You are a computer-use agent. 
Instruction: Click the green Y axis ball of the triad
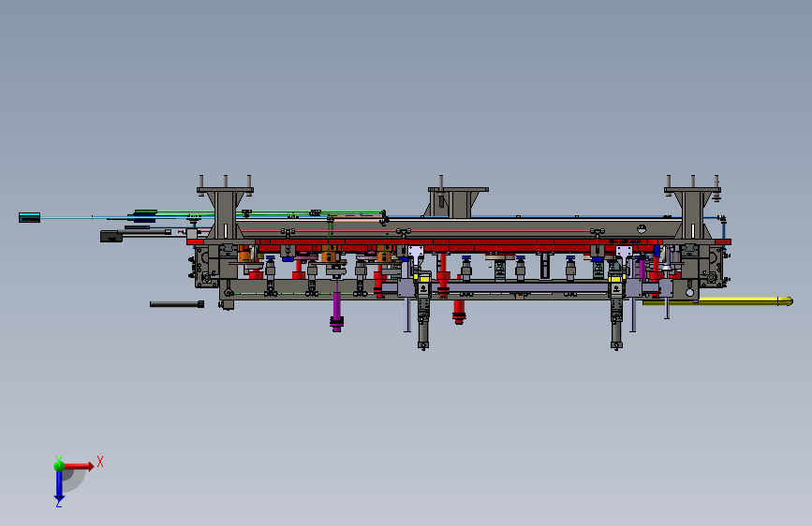coord(59,465)
